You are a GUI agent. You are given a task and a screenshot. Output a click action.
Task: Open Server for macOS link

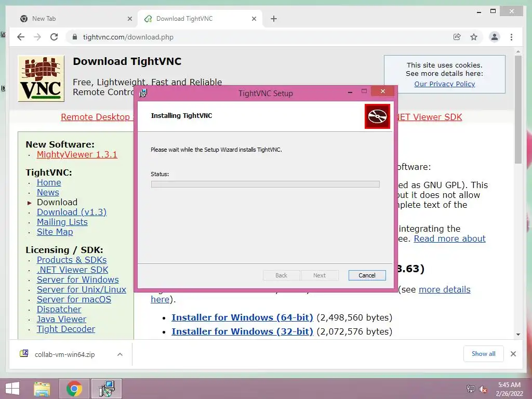74,299
